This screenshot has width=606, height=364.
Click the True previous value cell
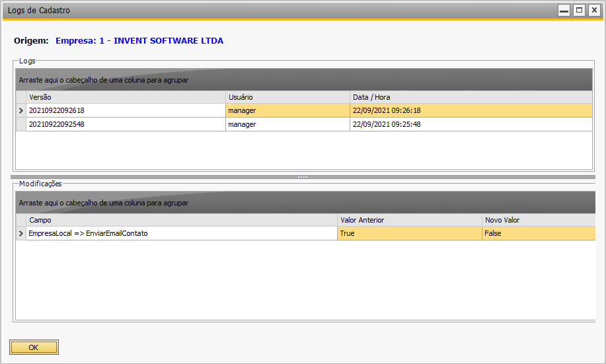pos(410,233)
